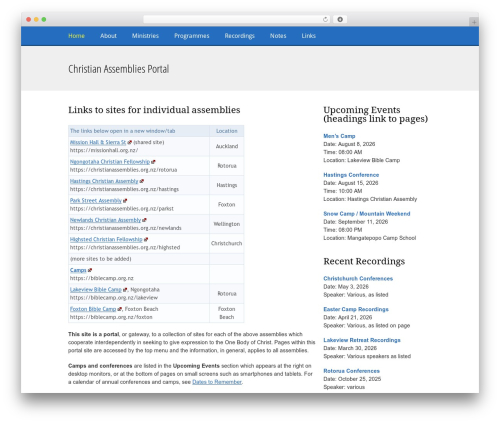Click external icon beside Newlands Christian Assembly
Image resolution: width=500 pixels, height=423 pixels.
[144, 220]
